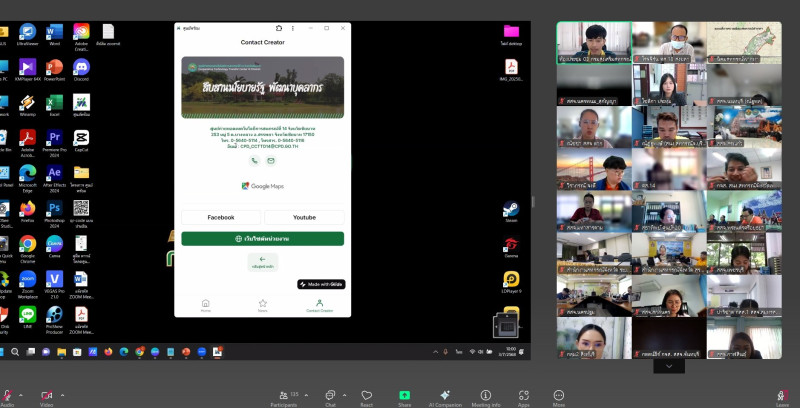Open the video options caret beside Video
This screenshot has height=408, width=800.
62,395
